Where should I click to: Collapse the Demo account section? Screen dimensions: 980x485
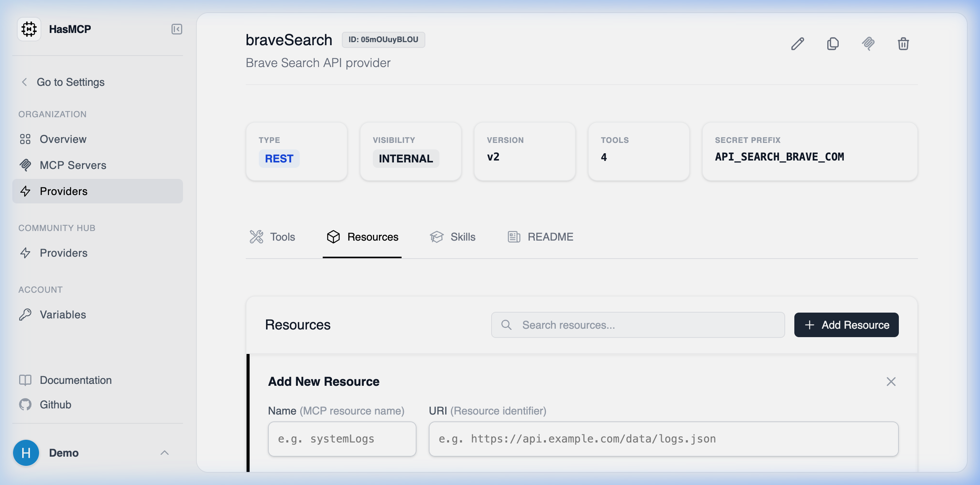[165, 453]
